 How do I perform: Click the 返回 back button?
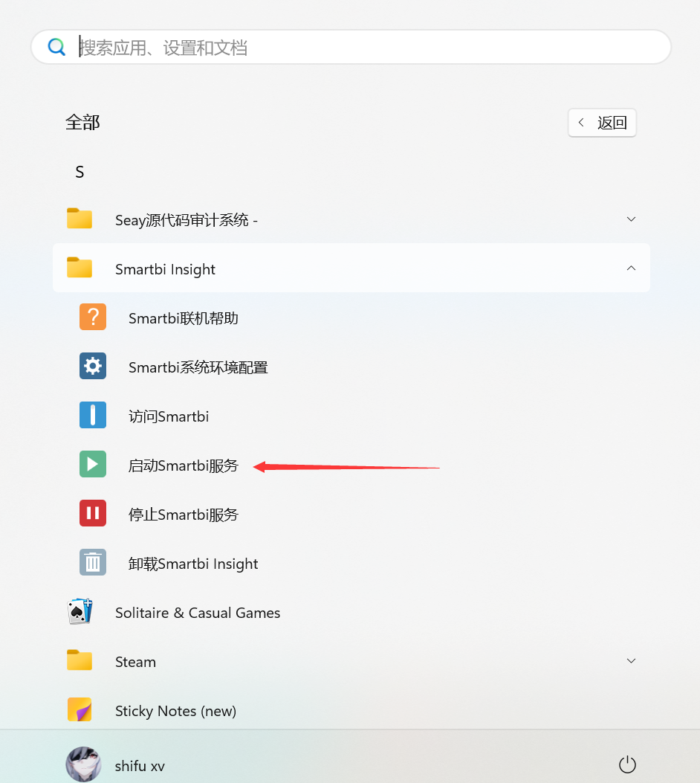[602, 123]
